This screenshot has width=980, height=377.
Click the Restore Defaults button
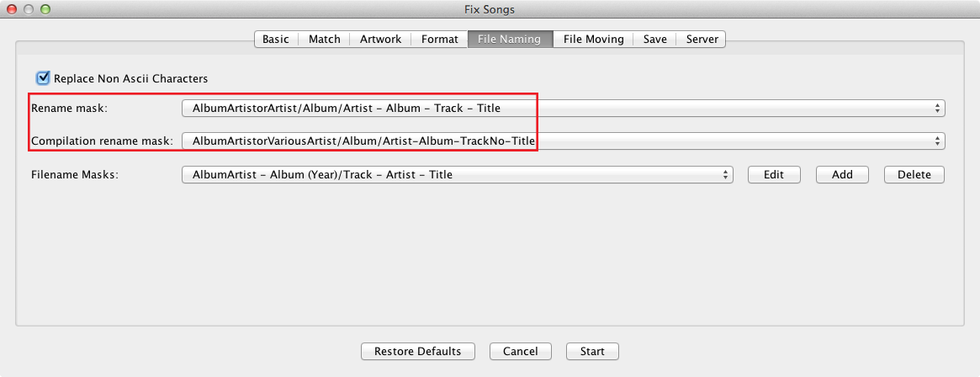[417, 352]
